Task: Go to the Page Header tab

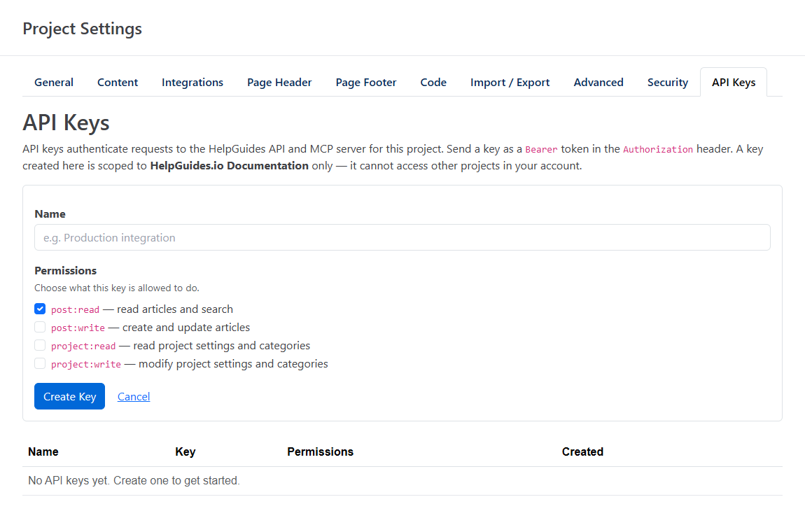Action: [x=279, y=82]
